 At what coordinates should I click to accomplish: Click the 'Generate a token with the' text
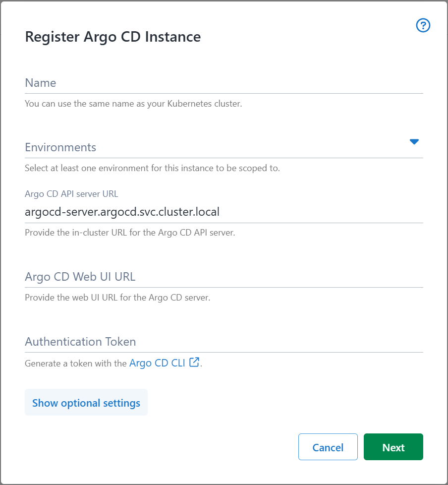[x=76, y=364]
